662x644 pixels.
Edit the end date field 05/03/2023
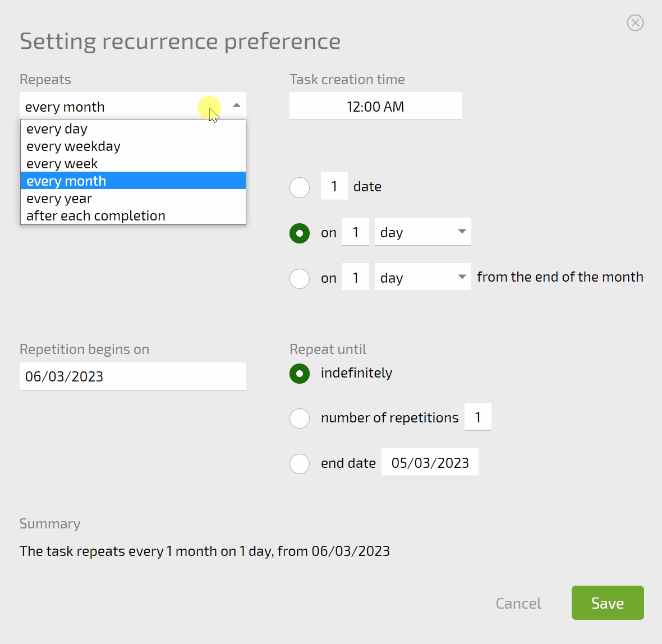coord(430,463)
